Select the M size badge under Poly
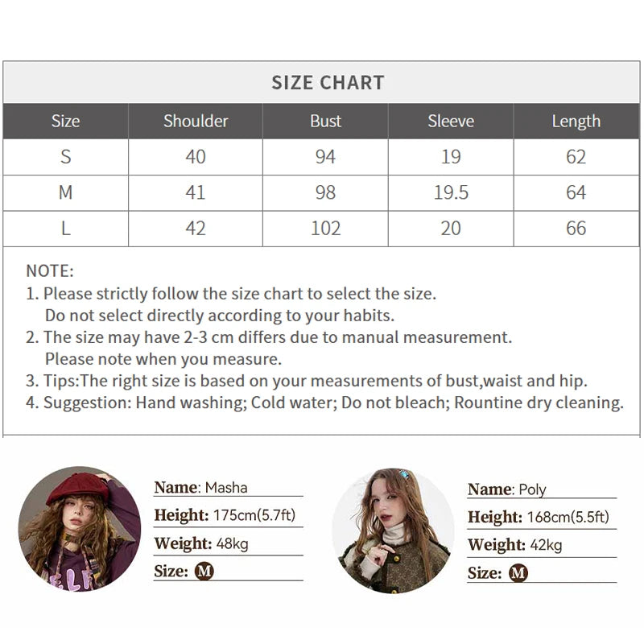This screenshot has height=644, width=644. coord(518,573)
